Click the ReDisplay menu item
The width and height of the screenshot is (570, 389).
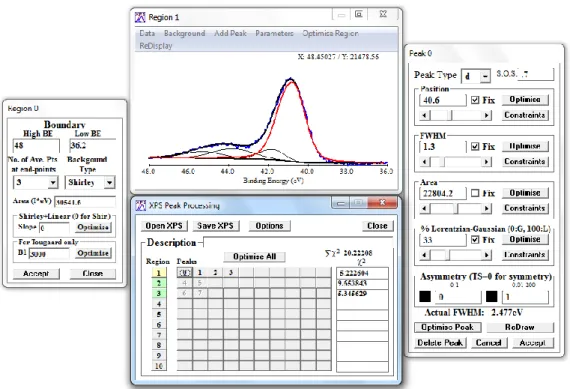point(156,46)
